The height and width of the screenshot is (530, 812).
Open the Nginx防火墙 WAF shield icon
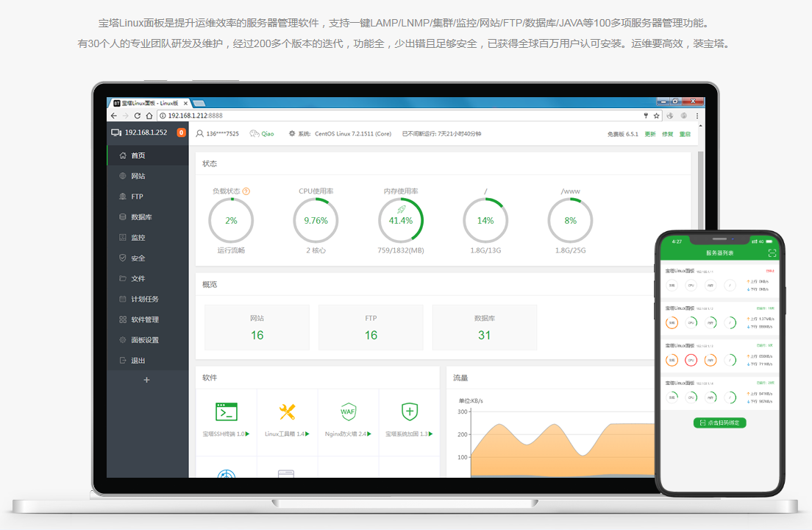[348, 411]
